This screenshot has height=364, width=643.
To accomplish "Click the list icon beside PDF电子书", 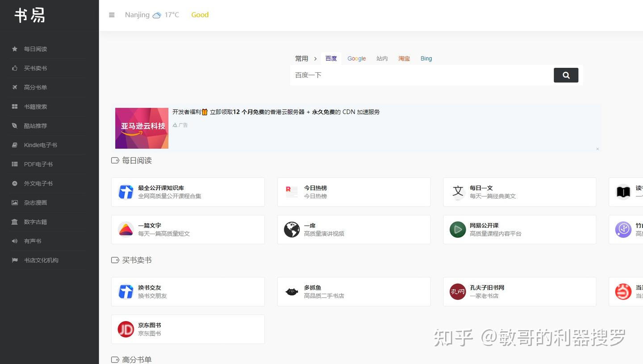I will coord(15,164).
